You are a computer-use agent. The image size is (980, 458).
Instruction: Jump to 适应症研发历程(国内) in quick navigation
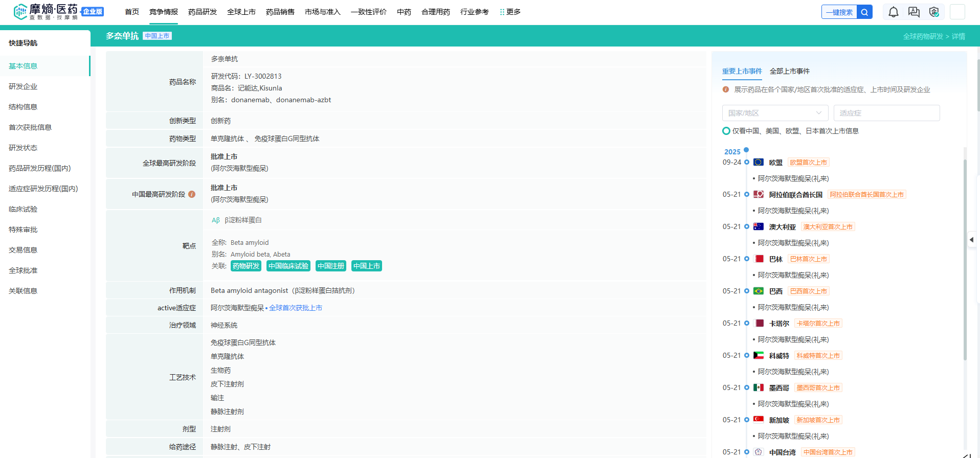(x=43, y=189)
